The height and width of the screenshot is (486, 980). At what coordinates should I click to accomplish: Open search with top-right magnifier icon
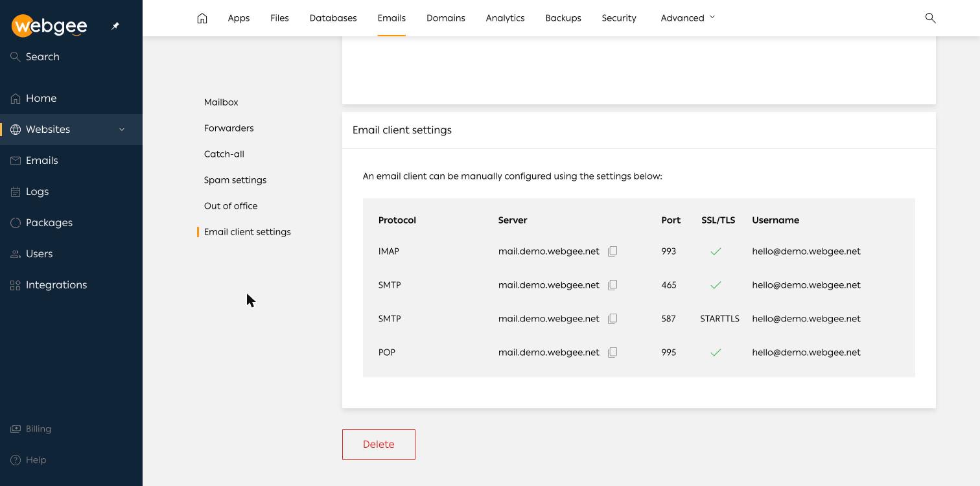[x=930, y=18]
